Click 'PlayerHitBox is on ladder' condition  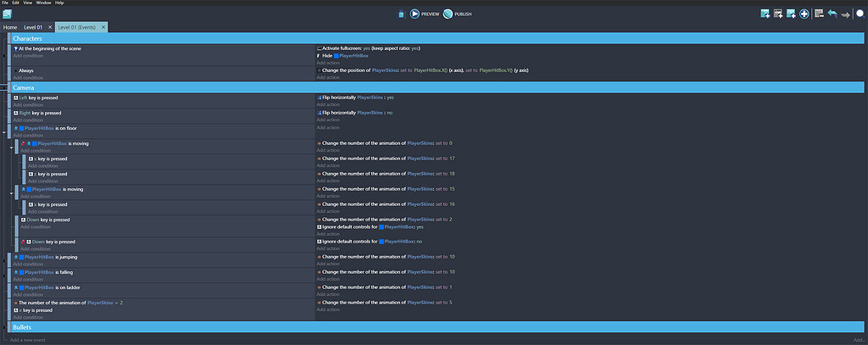(46, 287)
